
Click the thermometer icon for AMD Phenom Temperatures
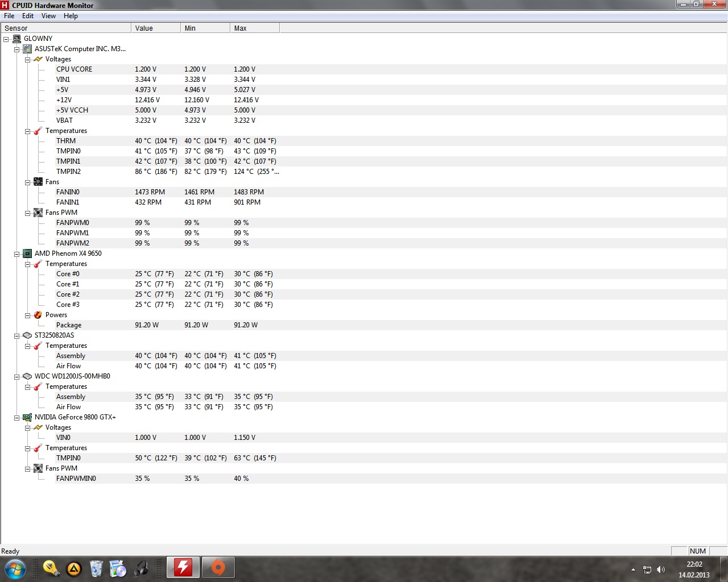38,264
